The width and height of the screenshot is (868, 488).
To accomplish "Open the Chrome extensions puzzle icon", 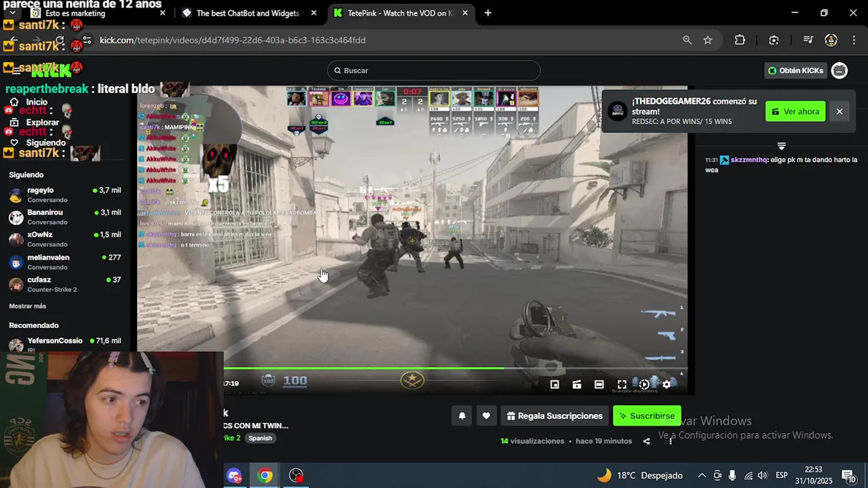I will [740, 40].
